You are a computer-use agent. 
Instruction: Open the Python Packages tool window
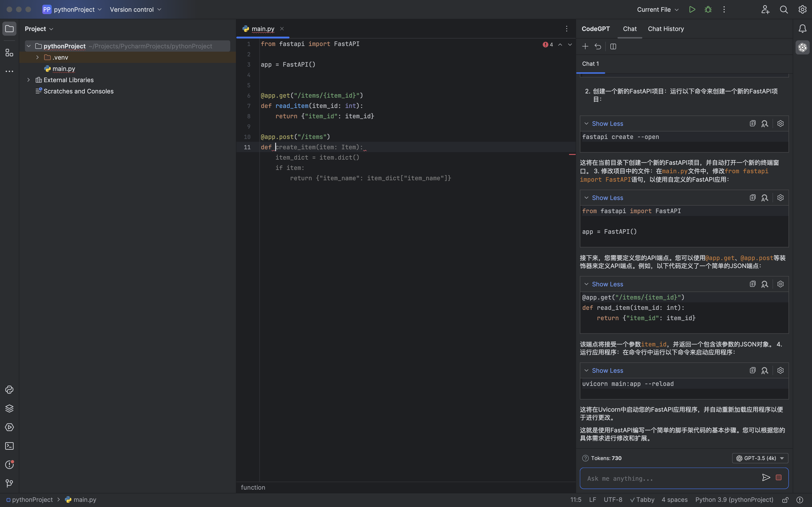coord(9,408)
